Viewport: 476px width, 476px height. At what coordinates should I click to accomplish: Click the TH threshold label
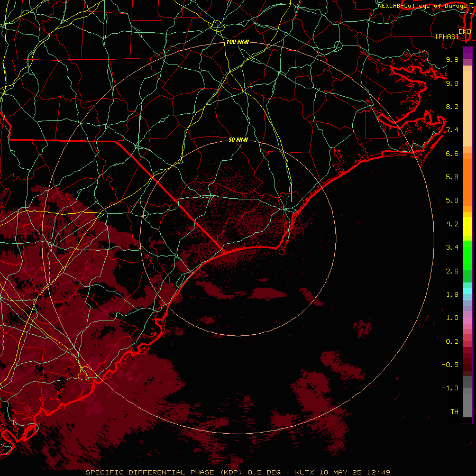click(454, 412)
